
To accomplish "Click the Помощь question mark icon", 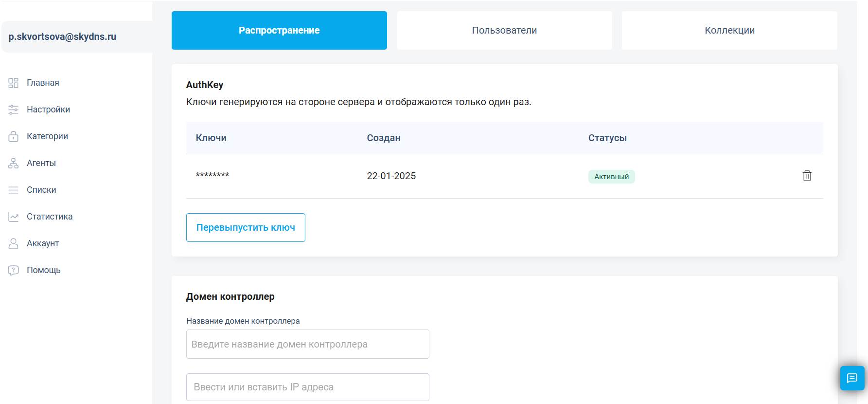I will click(13, 270).
